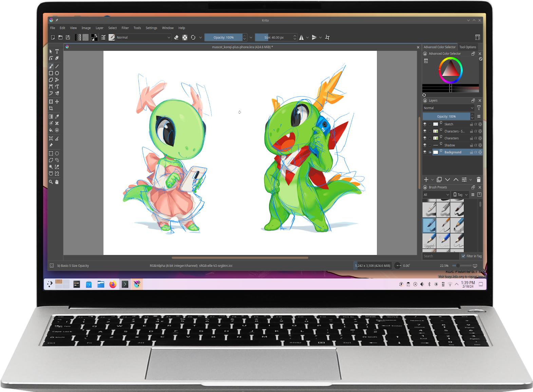Screen dimensions: 533x392
Task: Open the brush blending mode dropdown
Action: [x=143, y=38]
